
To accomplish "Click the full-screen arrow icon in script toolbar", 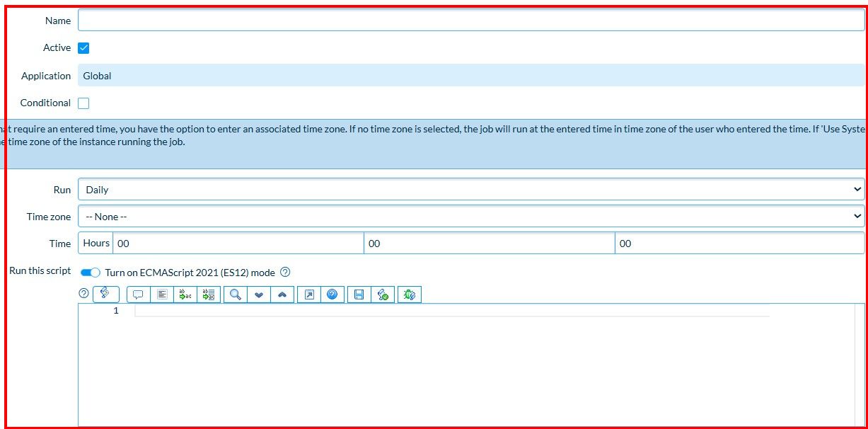I will pyautogui.click(x=309, y=294).
